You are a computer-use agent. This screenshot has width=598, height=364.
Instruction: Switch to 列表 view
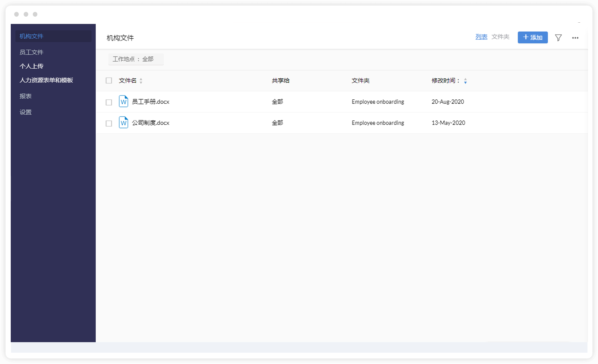[481, 37]
